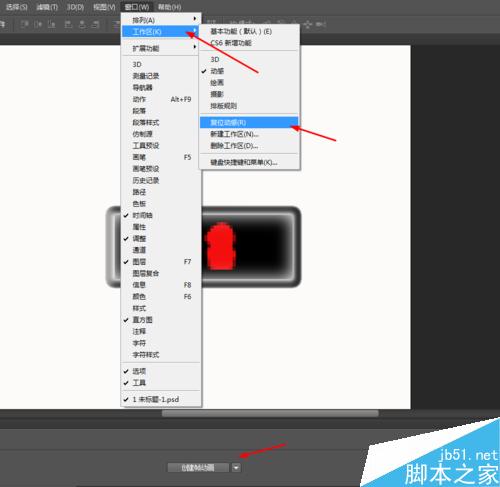Image resolution: width=500 pixels, height=487 pixels.
Task: Uncheck the 直方图 panel entry
Action: pyautogui.click(x=161, y=320)
